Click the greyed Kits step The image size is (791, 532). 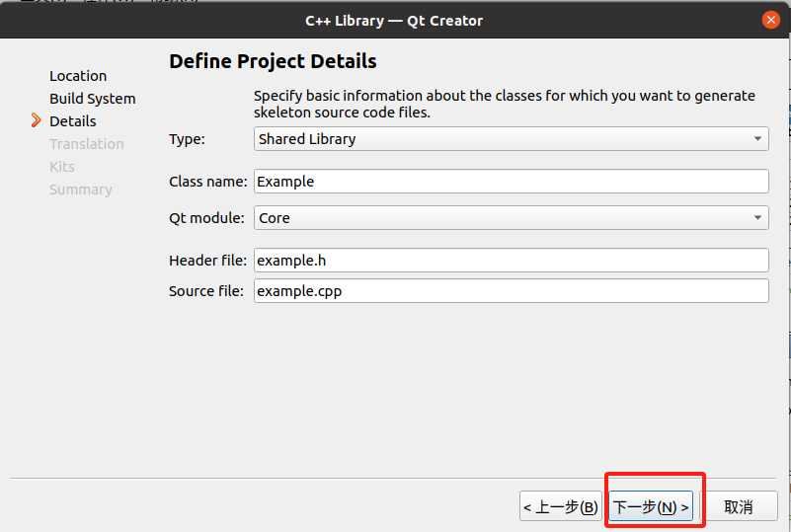point(62,167)
